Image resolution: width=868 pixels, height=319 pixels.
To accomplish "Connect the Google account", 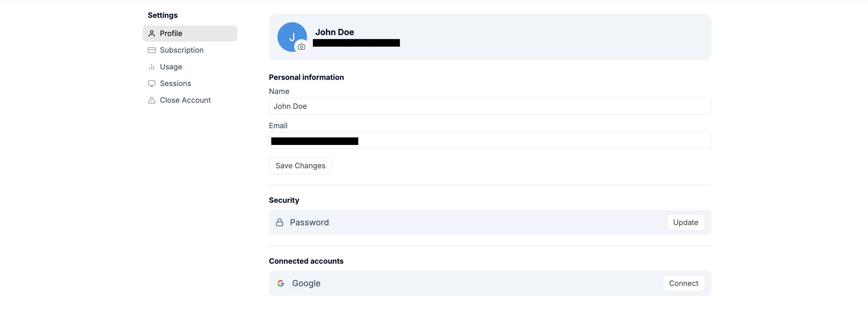I will click(x=684, y=283).
